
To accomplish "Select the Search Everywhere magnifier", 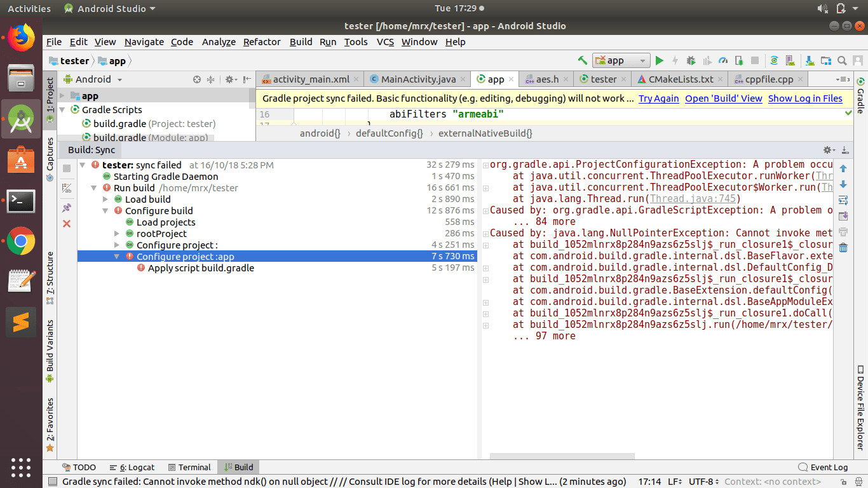I will (841, 60).
